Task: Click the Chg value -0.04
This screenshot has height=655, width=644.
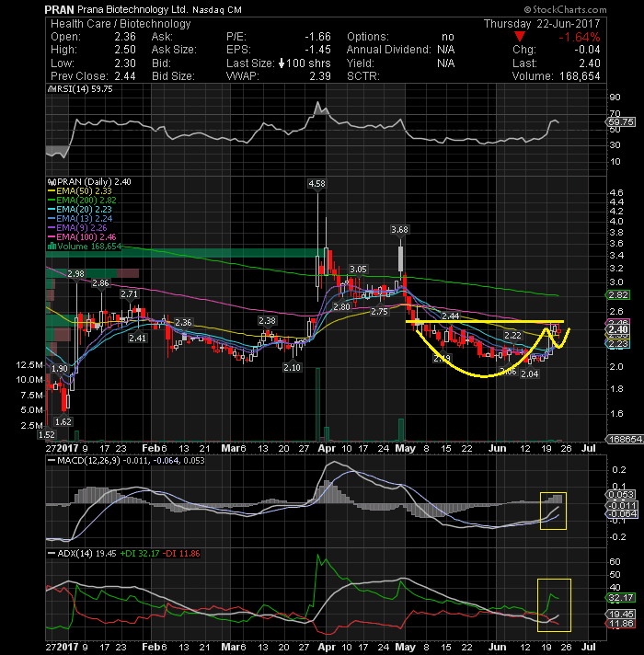Action: pyautogui.click(x=587, y=50)
